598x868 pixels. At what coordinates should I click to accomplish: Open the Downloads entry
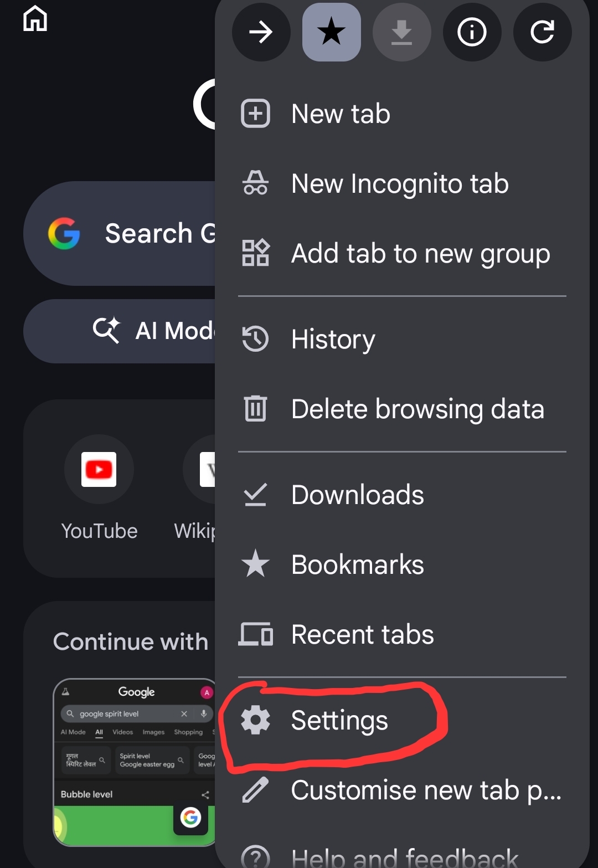pyautogui.click(x=357, y=495)
